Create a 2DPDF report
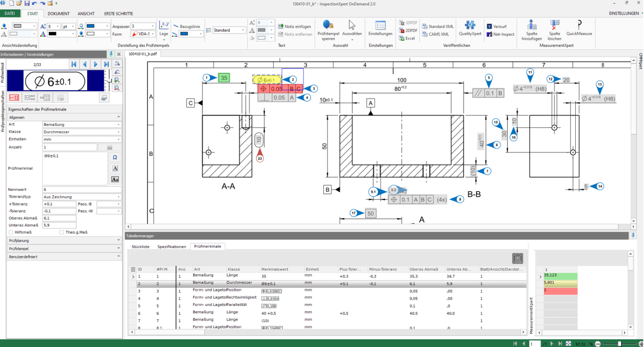 click(x=408, y=30)
